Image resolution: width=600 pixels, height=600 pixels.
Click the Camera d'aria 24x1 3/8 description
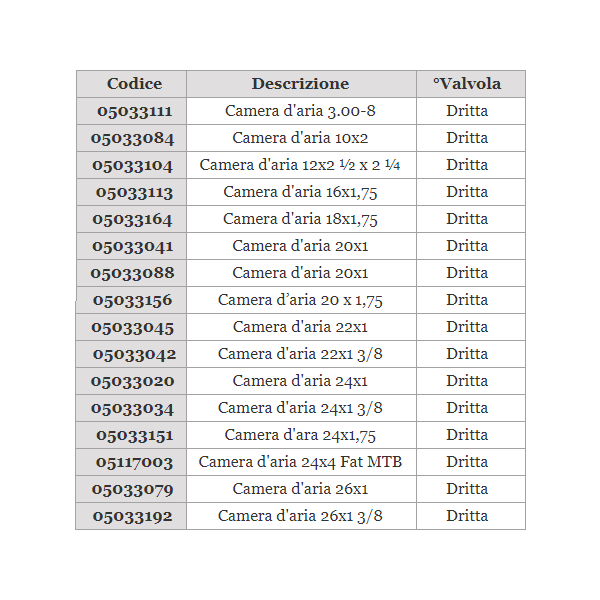pyautogui.click(x=300, y=408)
